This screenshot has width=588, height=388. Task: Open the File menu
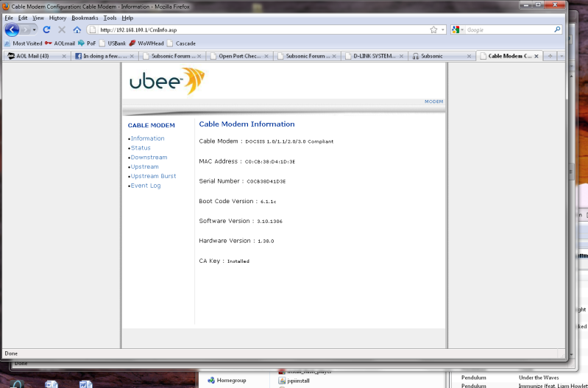tap(9, 18)
